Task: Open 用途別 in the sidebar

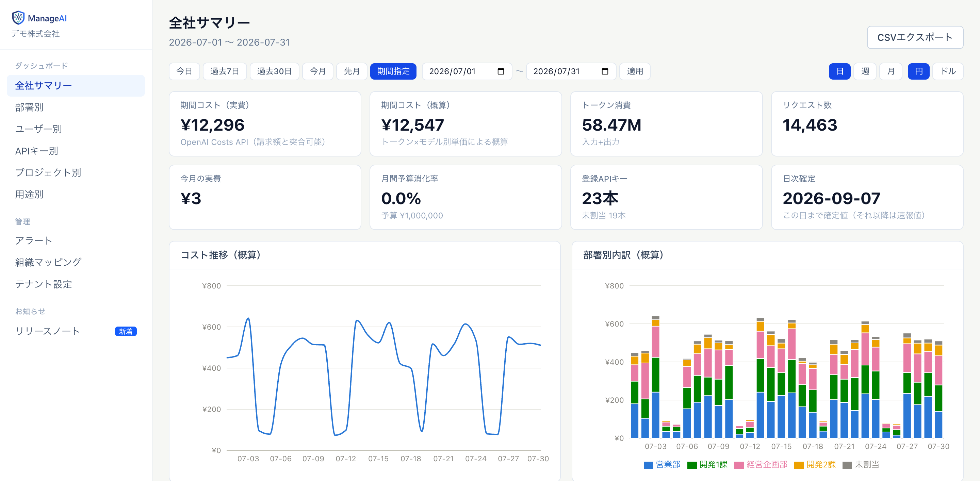Action: tap(76, 194)
